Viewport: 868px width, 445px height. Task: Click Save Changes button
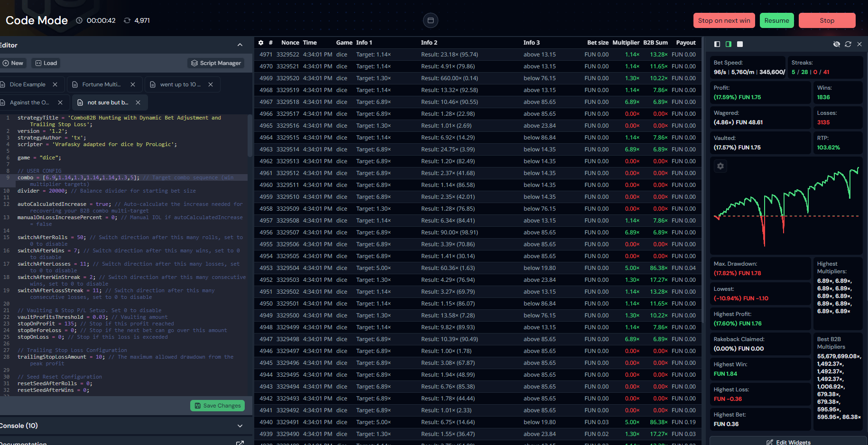(x=218, y=406)
